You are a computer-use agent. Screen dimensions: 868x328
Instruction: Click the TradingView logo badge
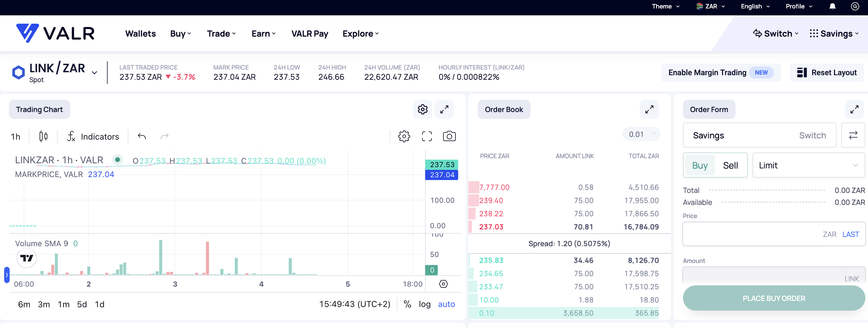pyautogui.click(x=27, y=258)
